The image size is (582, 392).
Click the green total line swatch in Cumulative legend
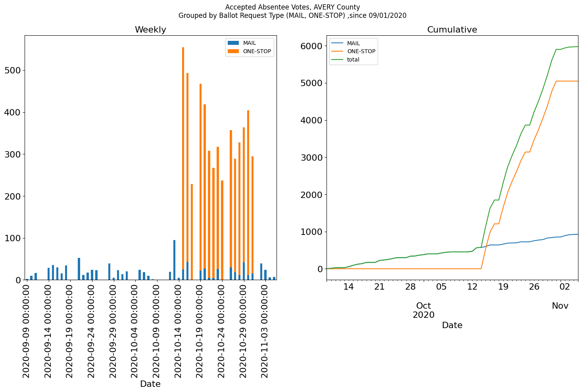tap(337, 60)
